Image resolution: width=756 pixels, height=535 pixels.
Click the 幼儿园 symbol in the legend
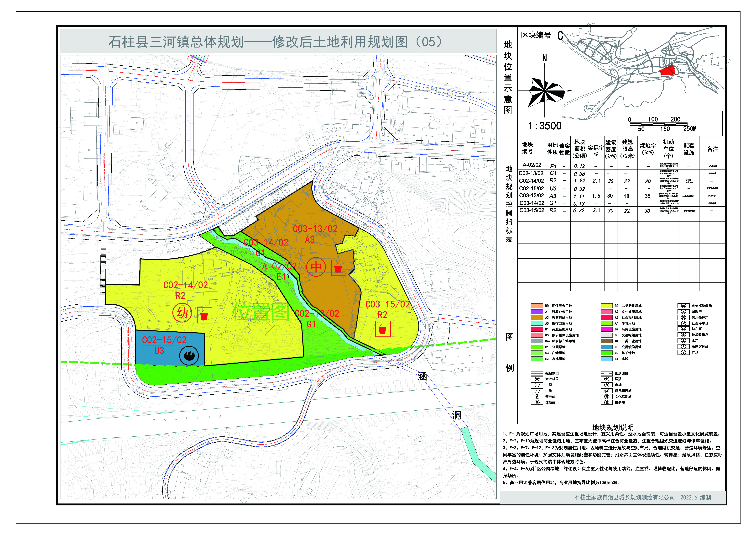(x=683, y=329)
